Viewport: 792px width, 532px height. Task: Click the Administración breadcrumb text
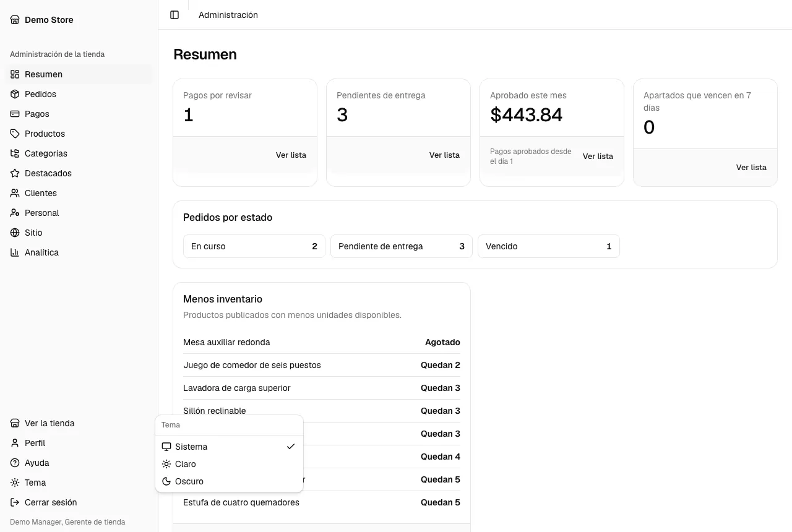[228, 15]
